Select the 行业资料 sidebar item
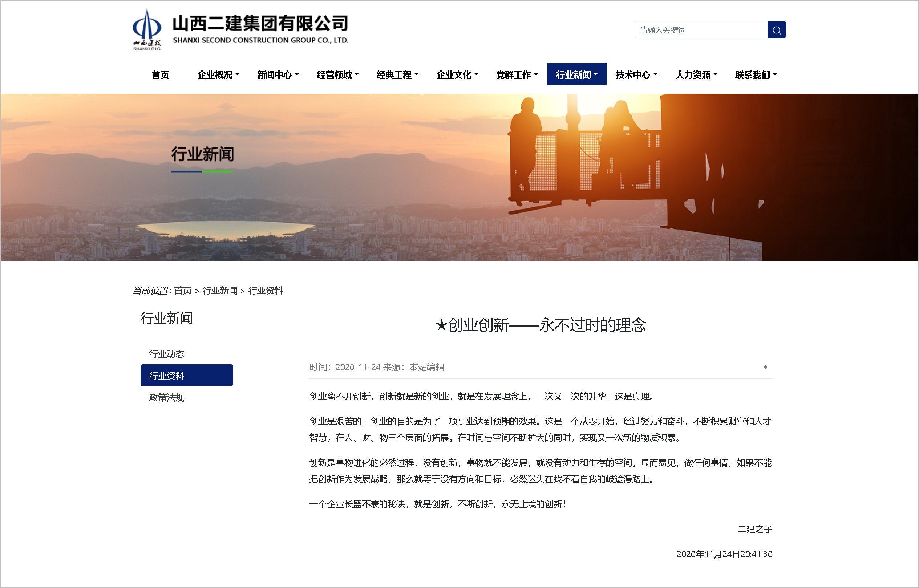Viewport: 919px width, 588px height. [186, 376]
